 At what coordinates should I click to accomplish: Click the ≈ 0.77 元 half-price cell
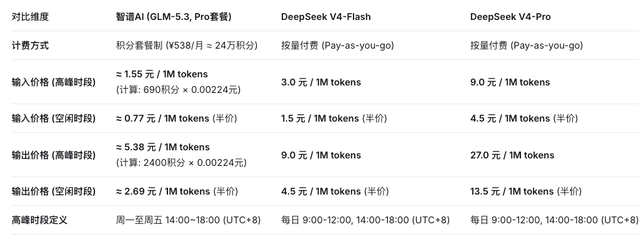[x=177, y=119]
